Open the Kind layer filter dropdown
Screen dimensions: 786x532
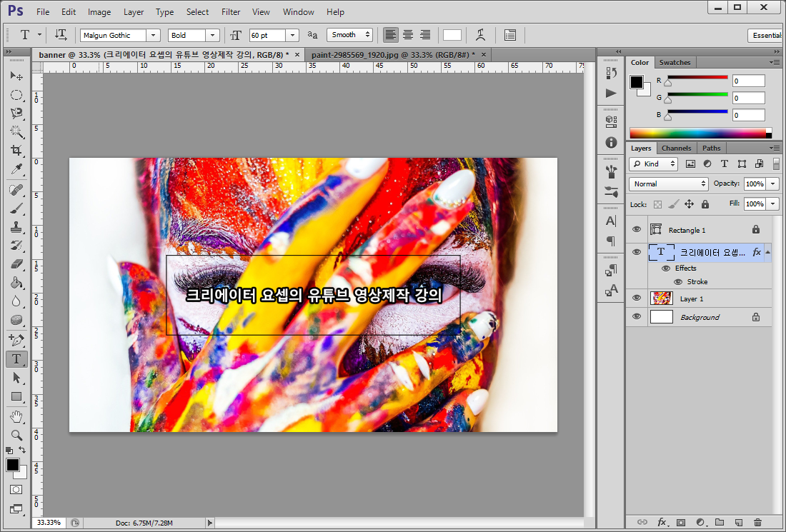pos(653,164)
